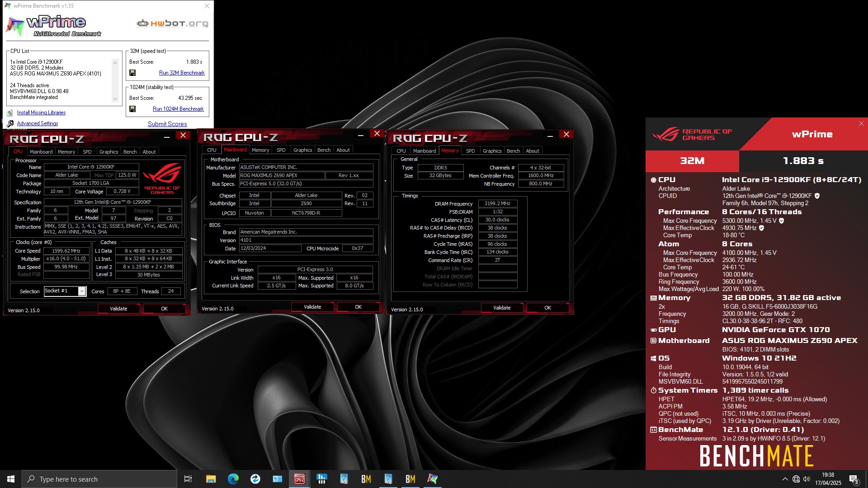Click the Republic of Gamers logo in BenchMate panel
Screen dimensions: 868x488
(692, 134)
